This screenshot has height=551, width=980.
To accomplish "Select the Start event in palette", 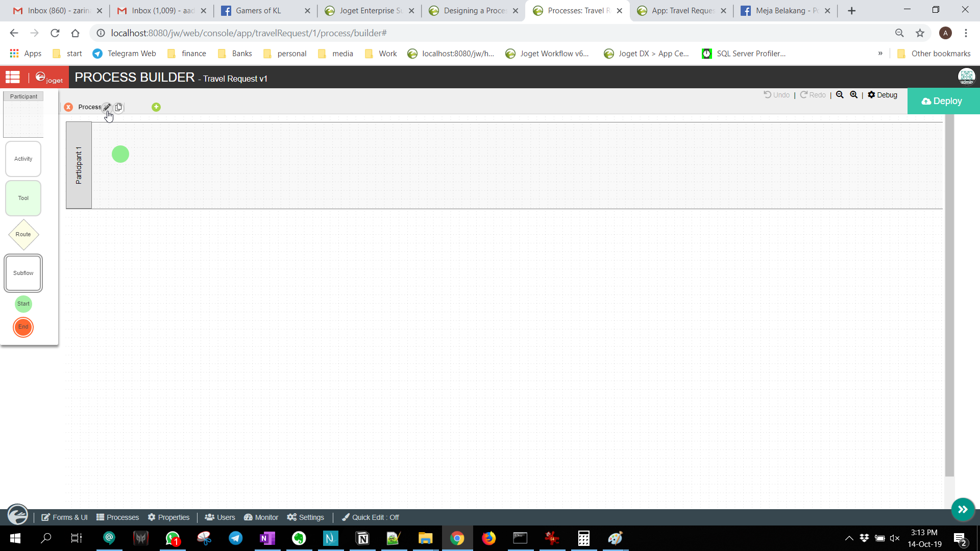I will click(x=23, y=304).
